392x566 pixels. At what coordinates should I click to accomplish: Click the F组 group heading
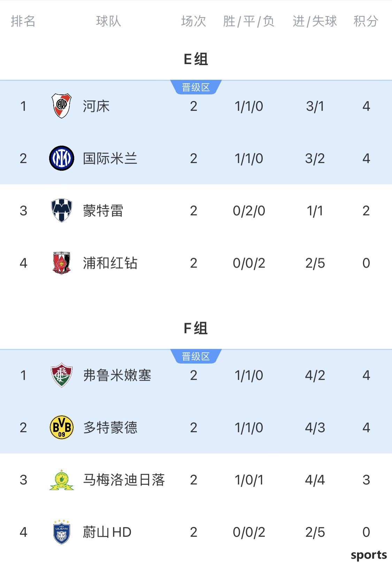(196, 328)
